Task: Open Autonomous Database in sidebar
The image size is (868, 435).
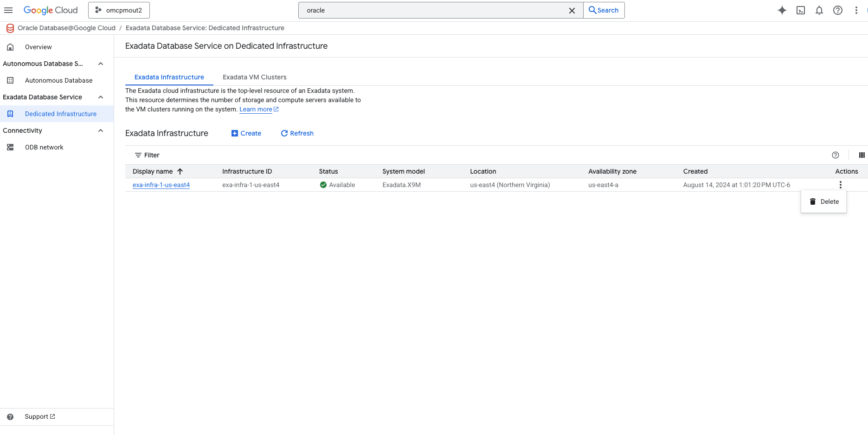Action: 59,80
